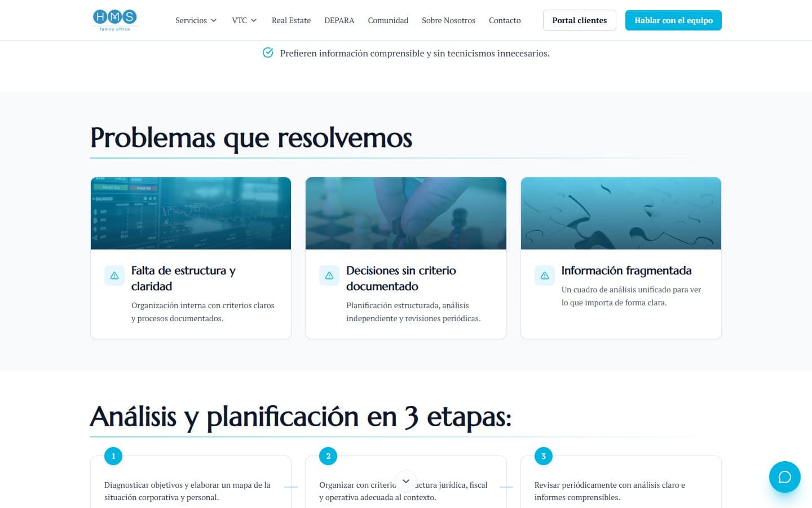Go to the Real Estate page
Viewport: 812px width, 508px height.
click(x=291, y=20)
